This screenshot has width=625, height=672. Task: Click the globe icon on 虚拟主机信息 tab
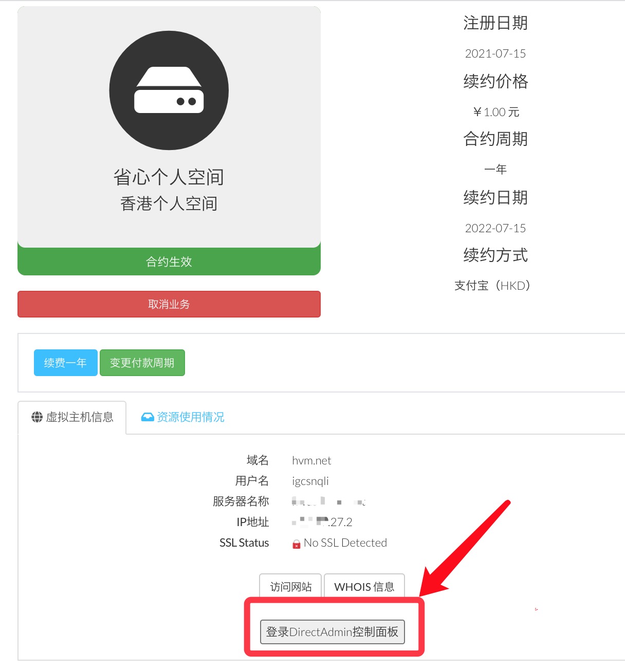click(37, 417)
